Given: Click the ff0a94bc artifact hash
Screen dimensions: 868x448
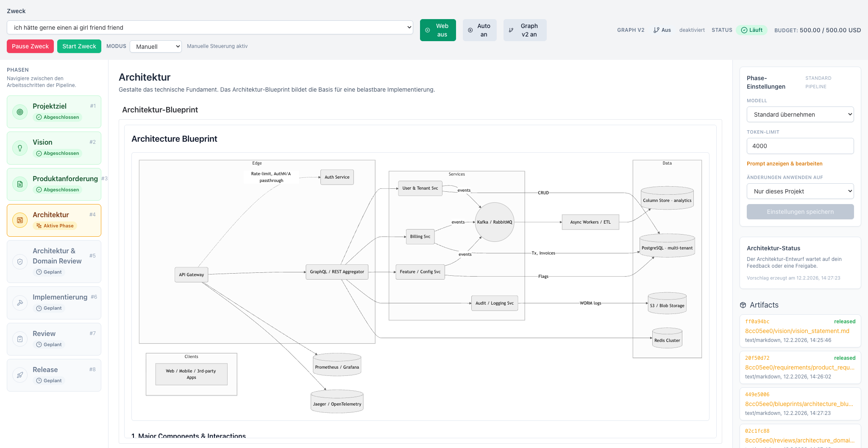Looking at the screenshot, I should 757,322.
